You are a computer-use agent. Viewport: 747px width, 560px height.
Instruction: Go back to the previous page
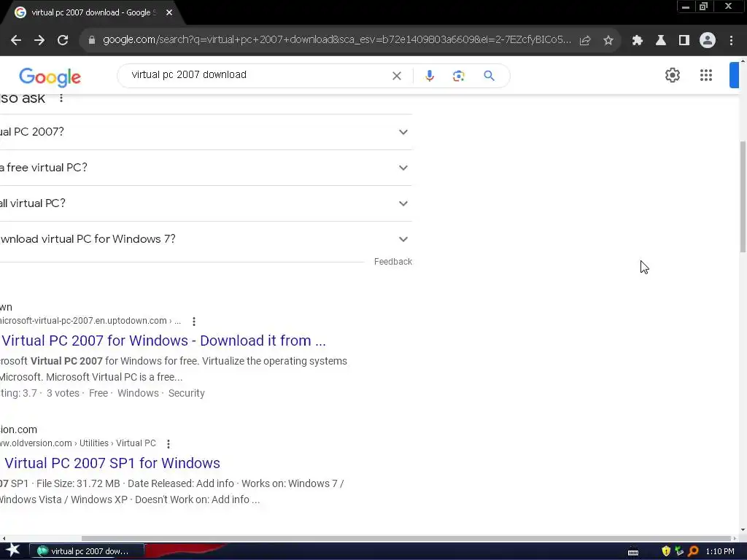click(x=16, y=41)
